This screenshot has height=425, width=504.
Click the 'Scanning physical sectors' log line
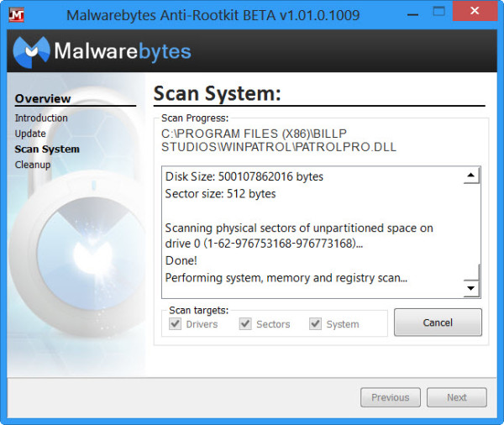[x=299, y=236]
